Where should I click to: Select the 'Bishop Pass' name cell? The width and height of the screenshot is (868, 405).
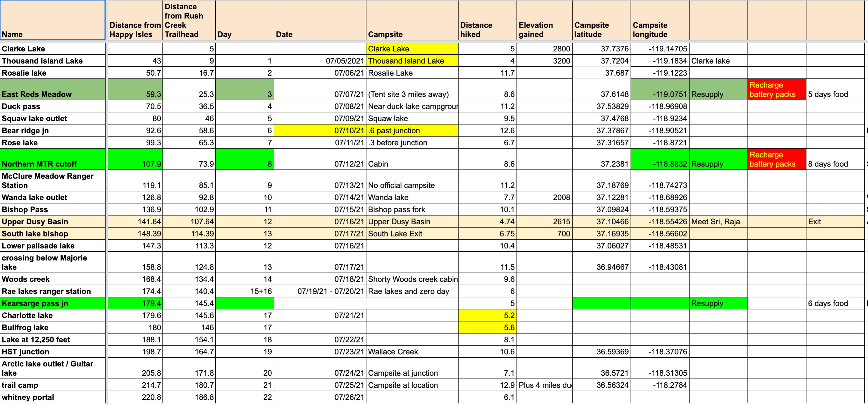pyautogui.click(x=53, y=209)
